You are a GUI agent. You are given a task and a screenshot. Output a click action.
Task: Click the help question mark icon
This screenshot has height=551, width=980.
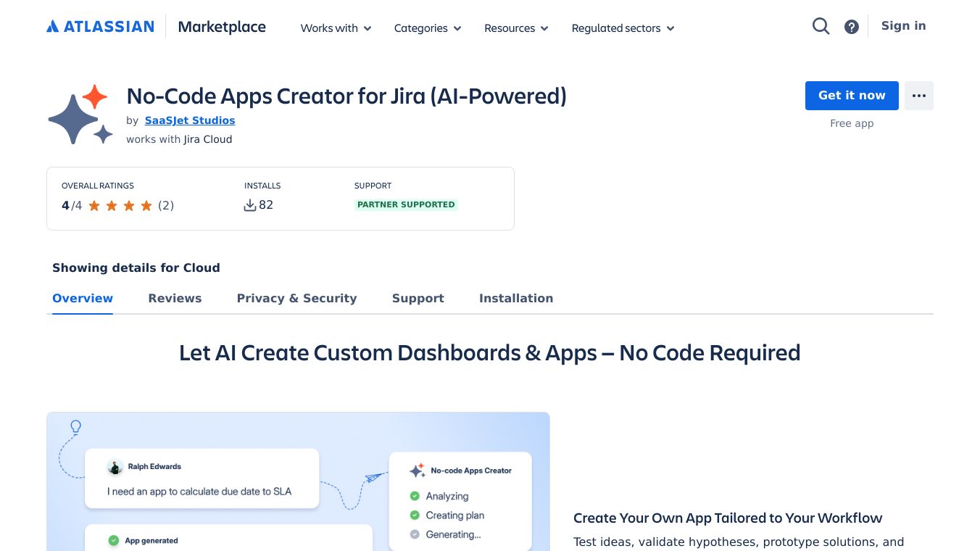pos(851,26)
